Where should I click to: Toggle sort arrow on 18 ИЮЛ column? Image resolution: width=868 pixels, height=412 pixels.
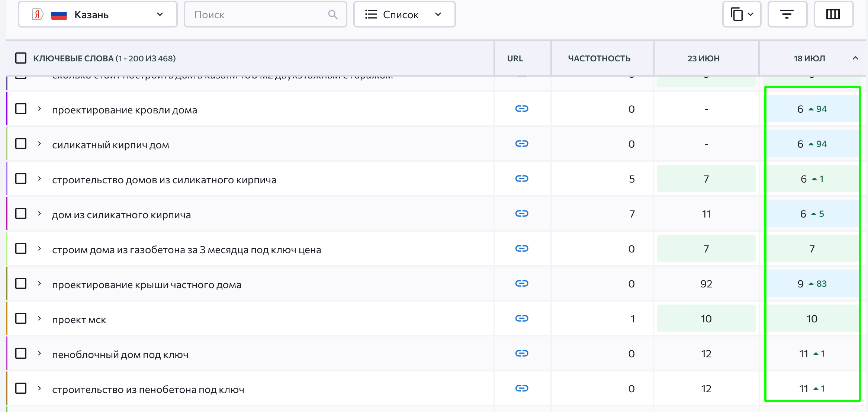click(855, 58)
